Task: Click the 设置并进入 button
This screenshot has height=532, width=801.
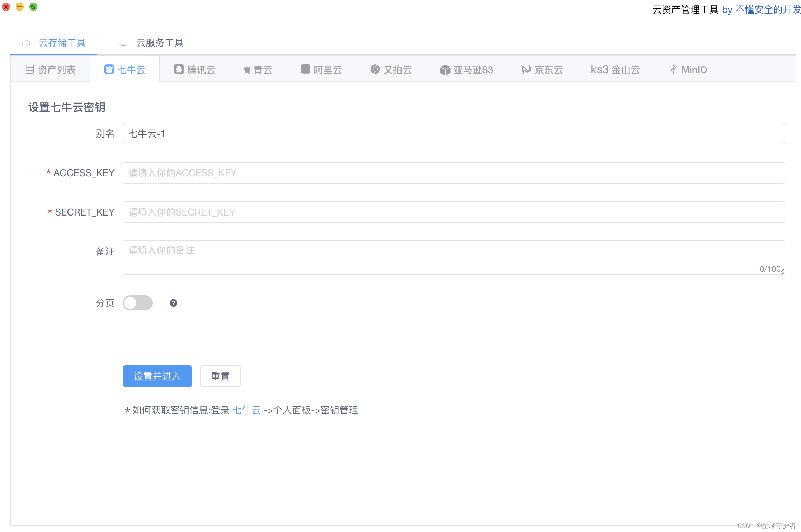Action: coord(157,376)
